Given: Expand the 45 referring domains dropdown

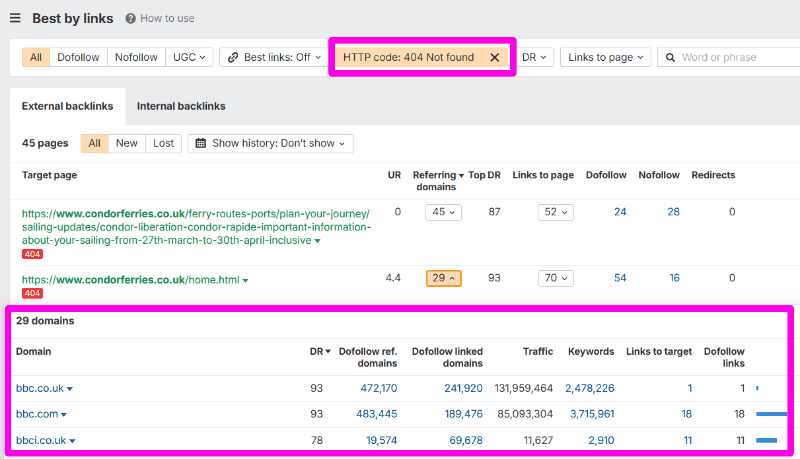Looking at the screenshot, I should 443,212.
